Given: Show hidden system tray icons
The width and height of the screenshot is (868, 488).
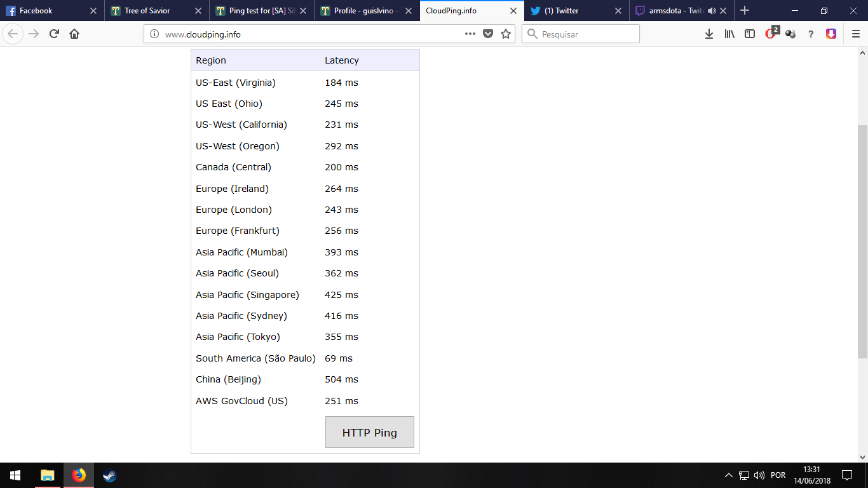Looking at the screenshot, I should click(x=728, y=475).
